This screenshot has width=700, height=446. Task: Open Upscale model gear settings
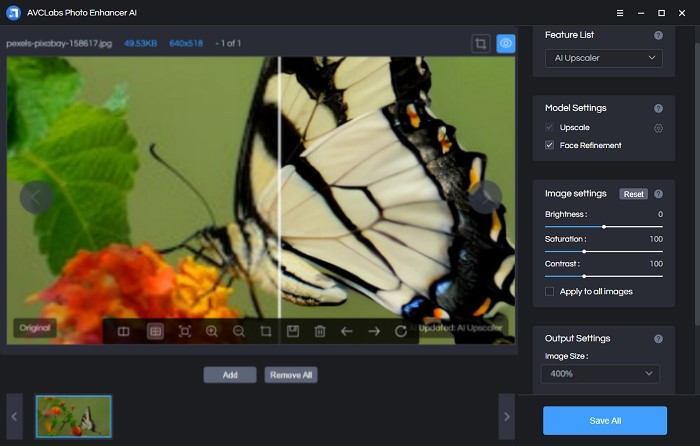click(x=658, y=128)
